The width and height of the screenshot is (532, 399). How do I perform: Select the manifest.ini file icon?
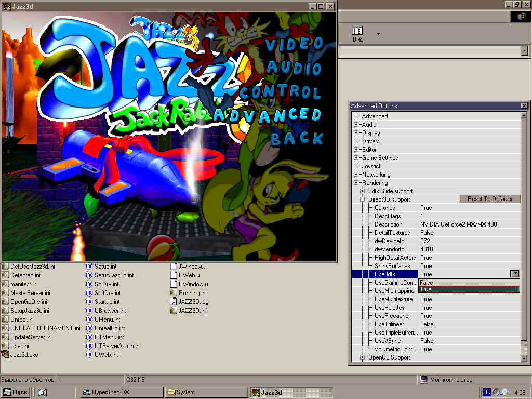(5, 284)
